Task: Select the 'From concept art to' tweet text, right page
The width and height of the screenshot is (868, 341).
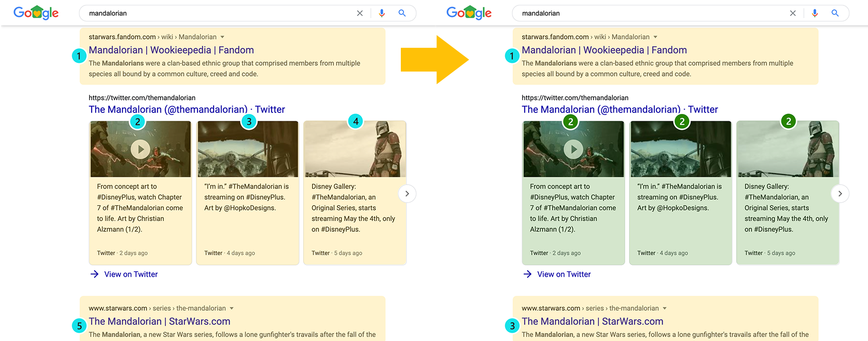Action: [x=573, y=208]
